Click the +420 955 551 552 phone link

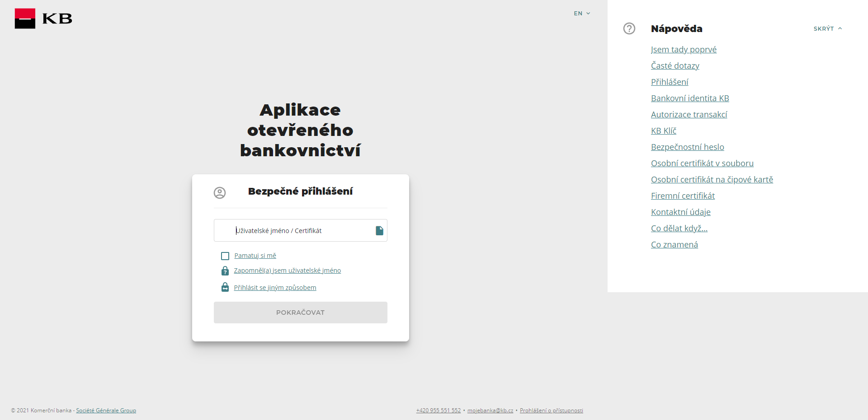point(439,411)
